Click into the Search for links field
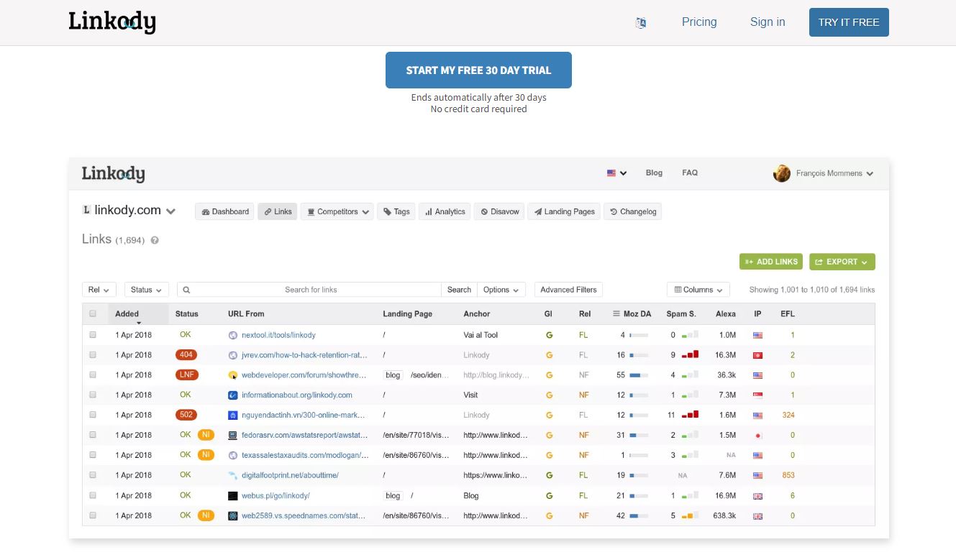The image size is (956, 560). pos(311,290)
